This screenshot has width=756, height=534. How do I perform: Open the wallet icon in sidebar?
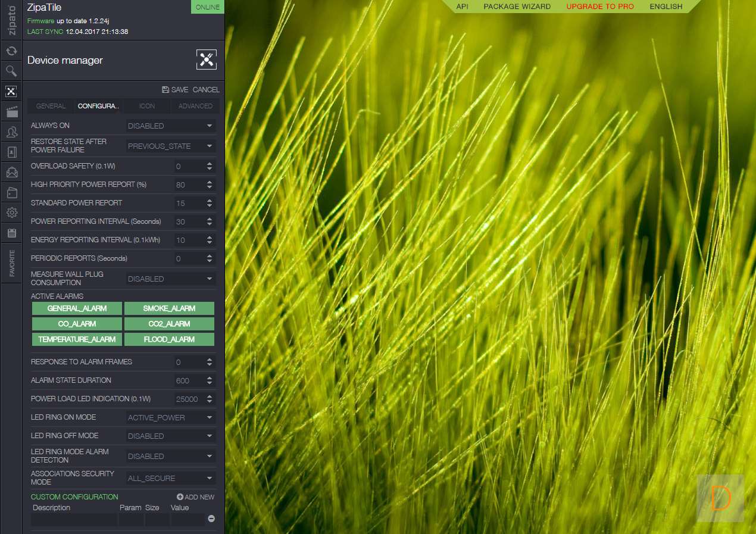(11, 192)
